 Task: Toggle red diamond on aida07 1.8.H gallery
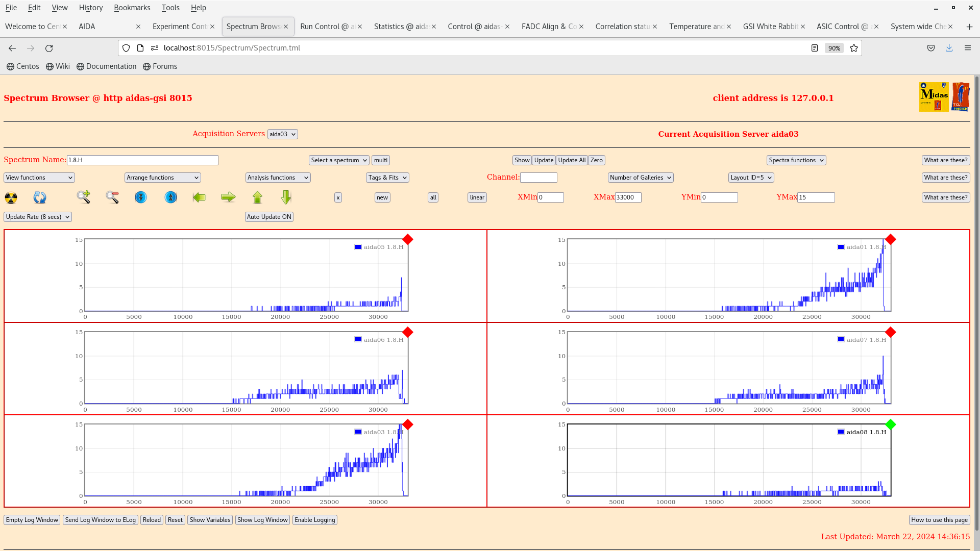(x=890, y=332)
